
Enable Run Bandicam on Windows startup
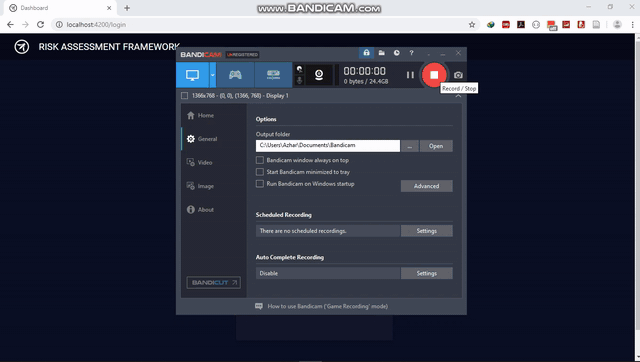point(260,184)
